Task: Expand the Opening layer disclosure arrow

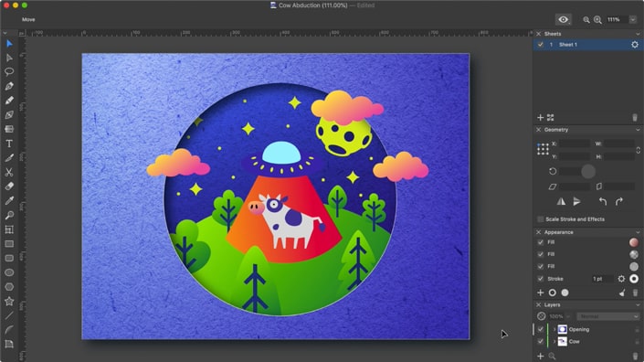Action: coord(554,329)
